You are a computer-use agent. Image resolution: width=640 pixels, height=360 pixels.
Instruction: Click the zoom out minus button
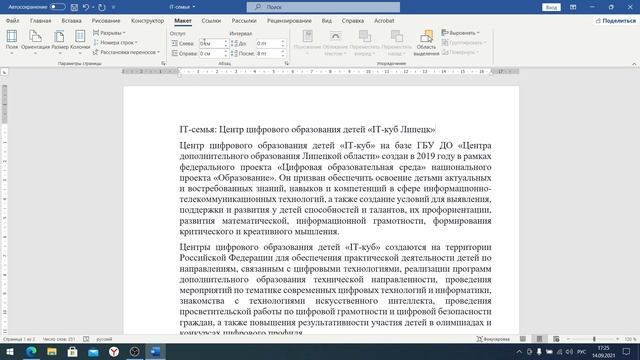point(568,339)
